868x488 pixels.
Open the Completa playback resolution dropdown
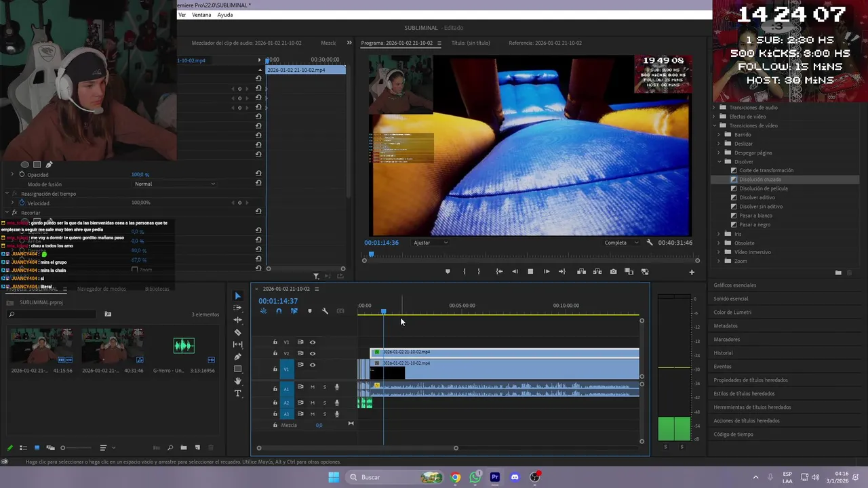pos(621,243)
